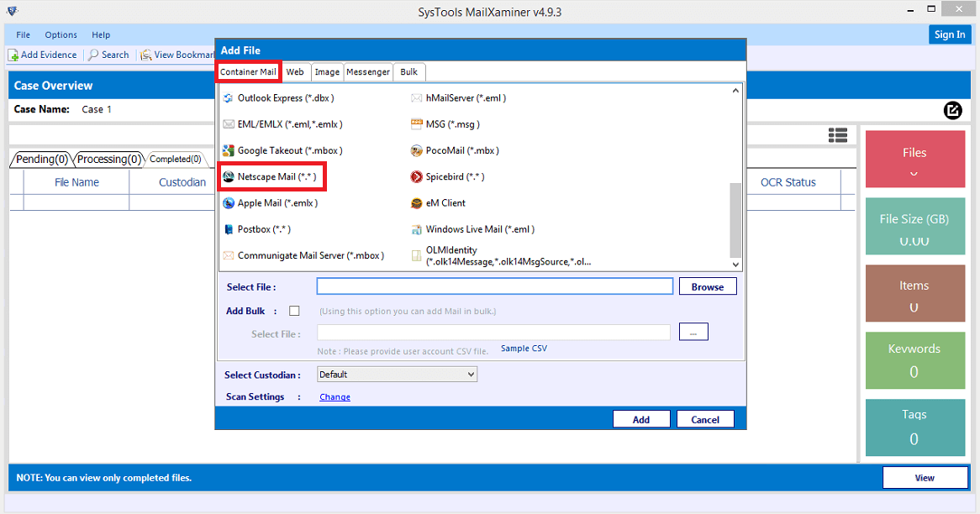Open the Options menu
Screen dimensions: 980x514
61,35
